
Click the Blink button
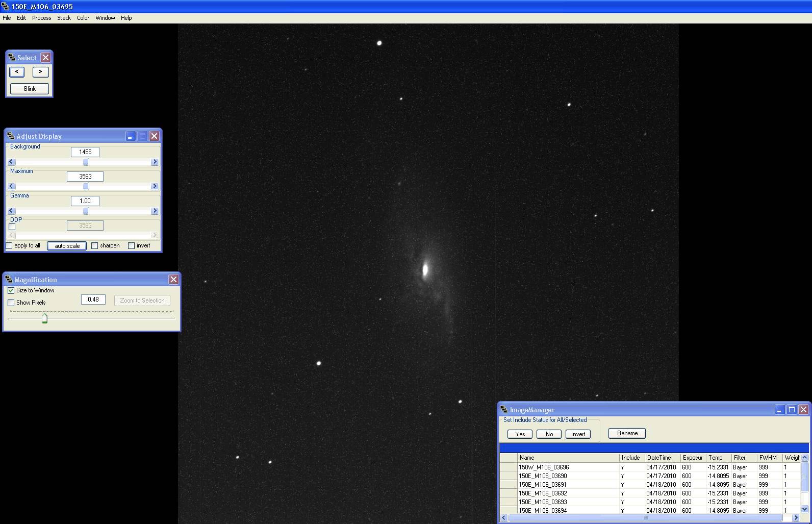coord(30,89)
